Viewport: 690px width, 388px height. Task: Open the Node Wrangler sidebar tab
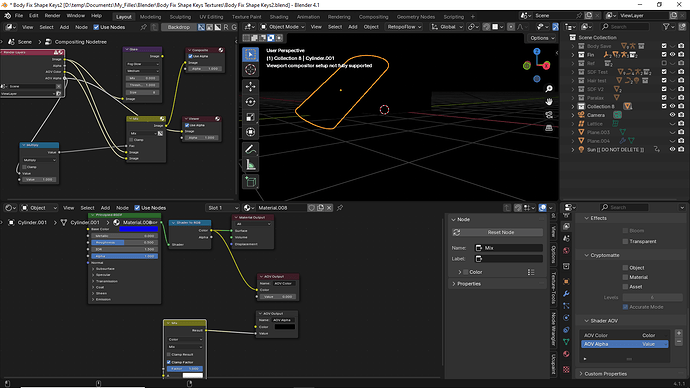(554, 329)
